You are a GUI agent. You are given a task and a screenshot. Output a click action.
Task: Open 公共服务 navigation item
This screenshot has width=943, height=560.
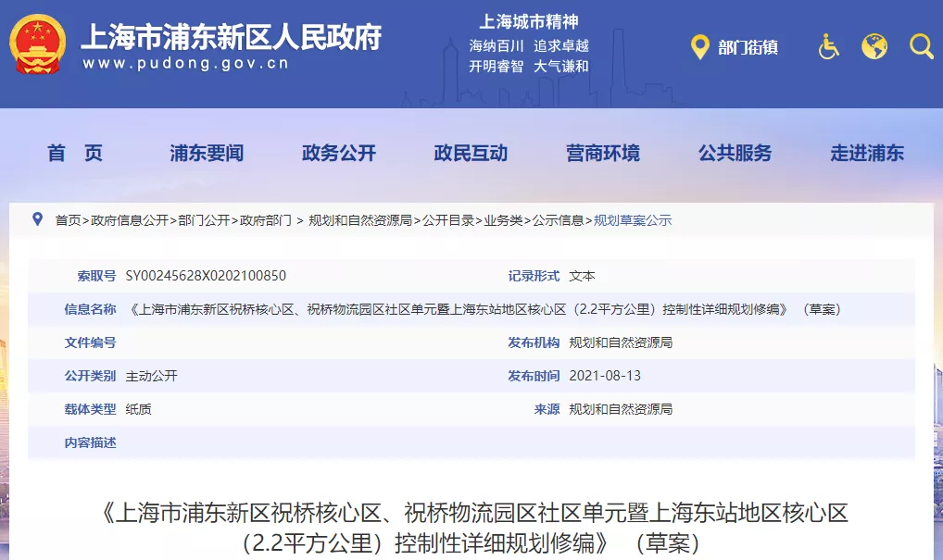pyautogui.click(x=735, y=154)
